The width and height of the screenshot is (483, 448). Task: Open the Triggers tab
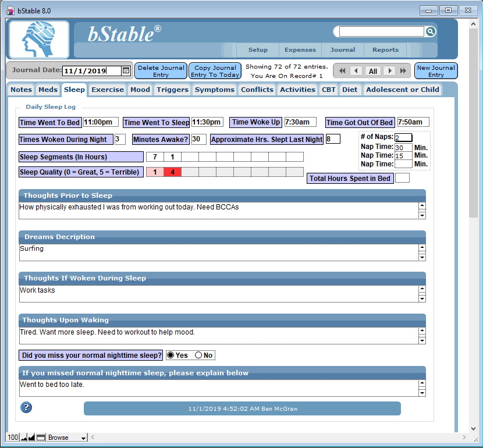(x=172, y=90)
